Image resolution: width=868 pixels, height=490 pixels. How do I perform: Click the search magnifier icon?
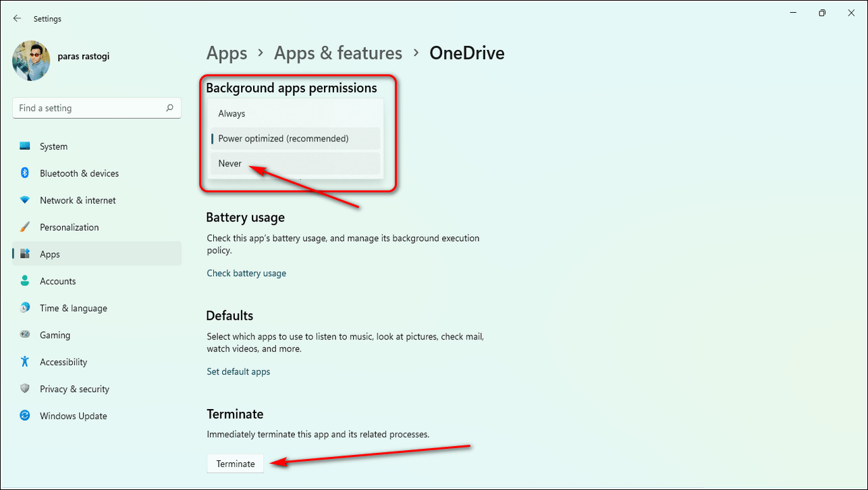(169, 108)
